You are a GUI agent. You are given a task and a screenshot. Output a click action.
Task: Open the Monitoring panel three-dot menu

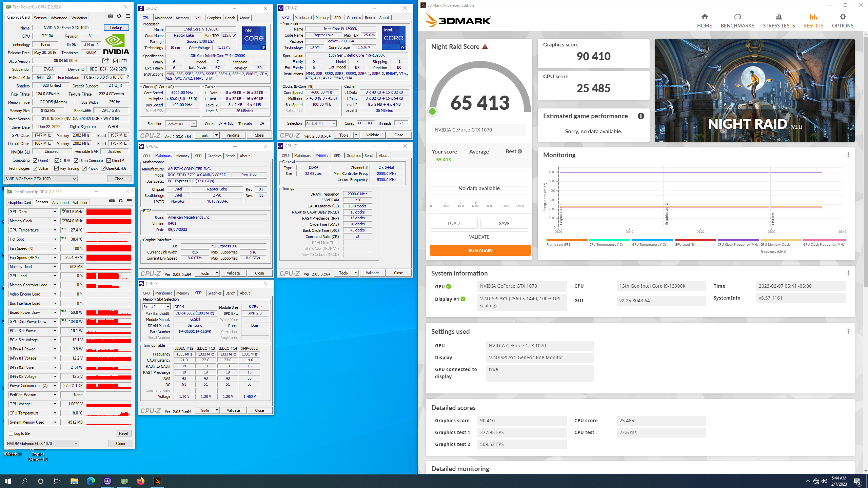pyautogui.click(x=848, y=155)
